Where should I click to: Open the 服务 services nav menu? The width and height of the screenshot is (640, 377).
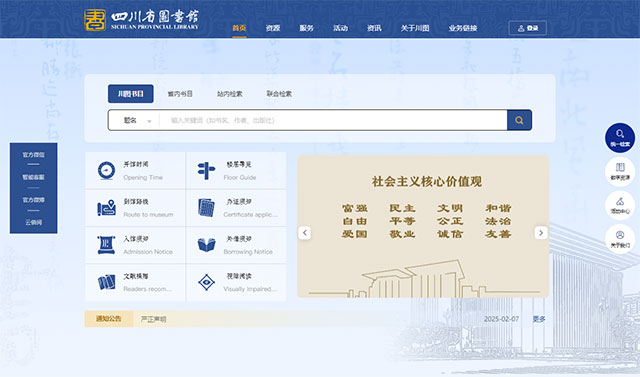[x=307, y=28]
